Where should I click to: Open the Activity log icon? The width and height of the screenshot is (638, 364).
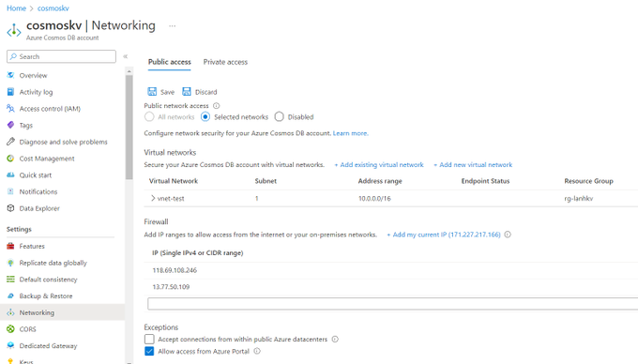[10, 92]
